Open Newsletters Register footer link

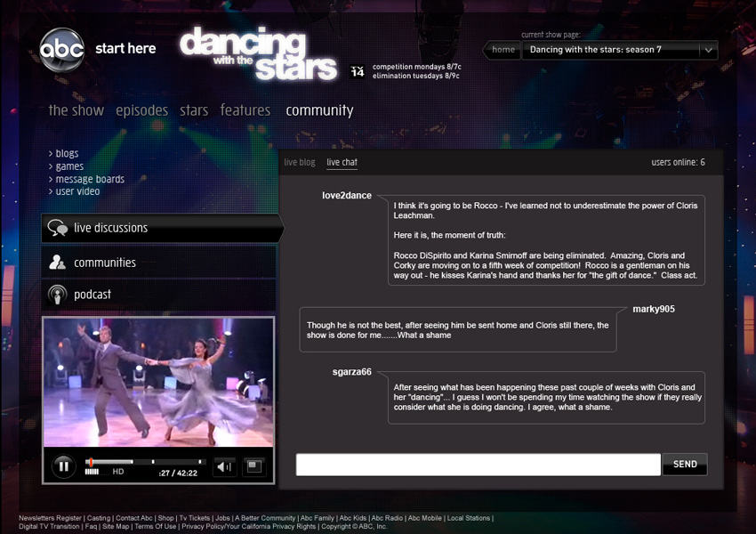(x=50, y=518)
